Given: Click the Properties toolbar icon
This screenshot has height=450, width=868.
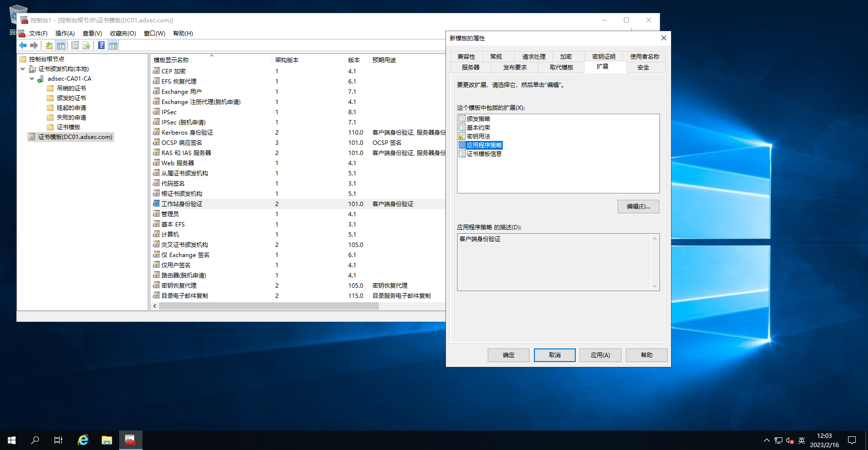Looking at the screenshot, I should pyautogui.click(x=75, y=46).
